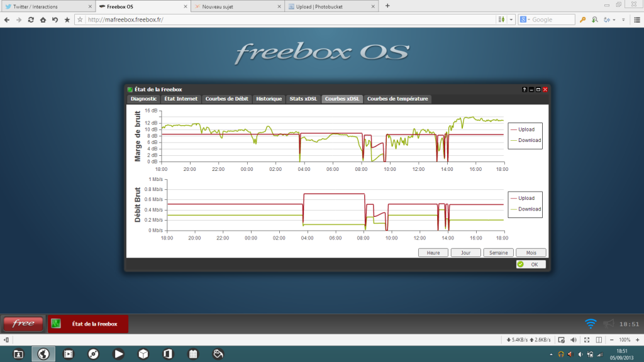The width and height of the screenshot is (644, 362).
Task: Go back with the browser back arrow
Action: click(6, 19)
